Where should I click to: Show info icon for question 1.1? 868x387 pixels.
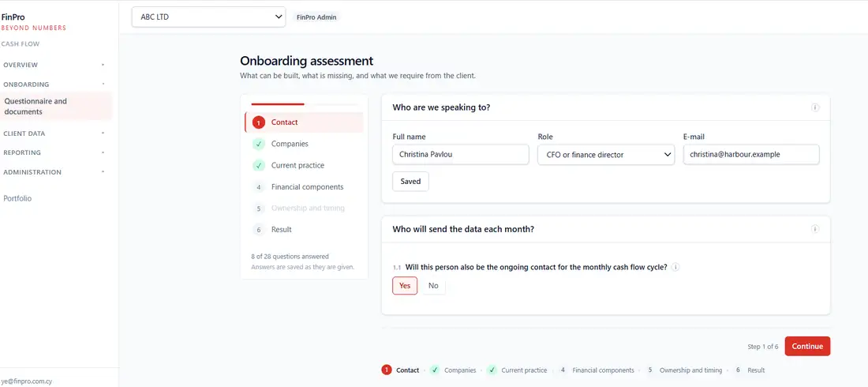point(675,267)
